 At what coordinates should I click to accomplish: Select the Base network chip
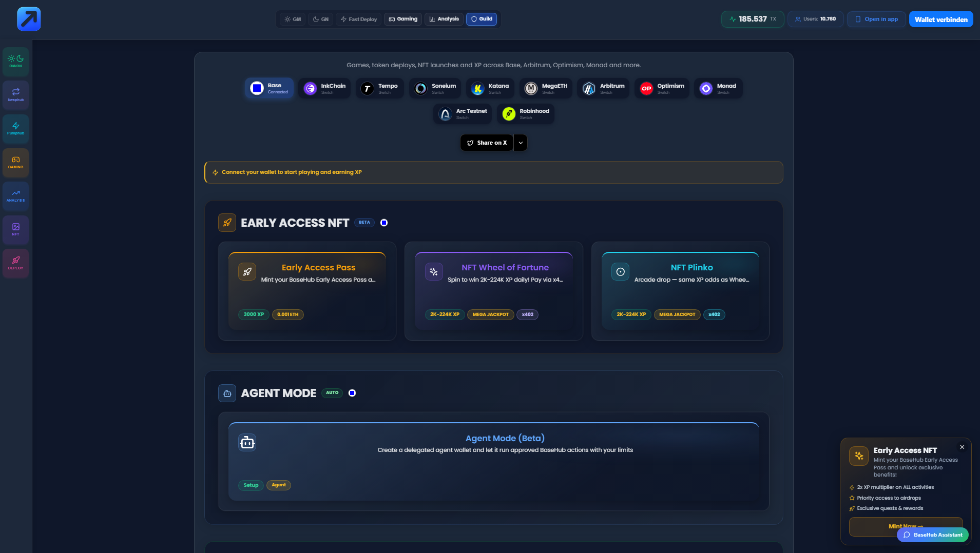pyautogui.click(x=269, y=88)
